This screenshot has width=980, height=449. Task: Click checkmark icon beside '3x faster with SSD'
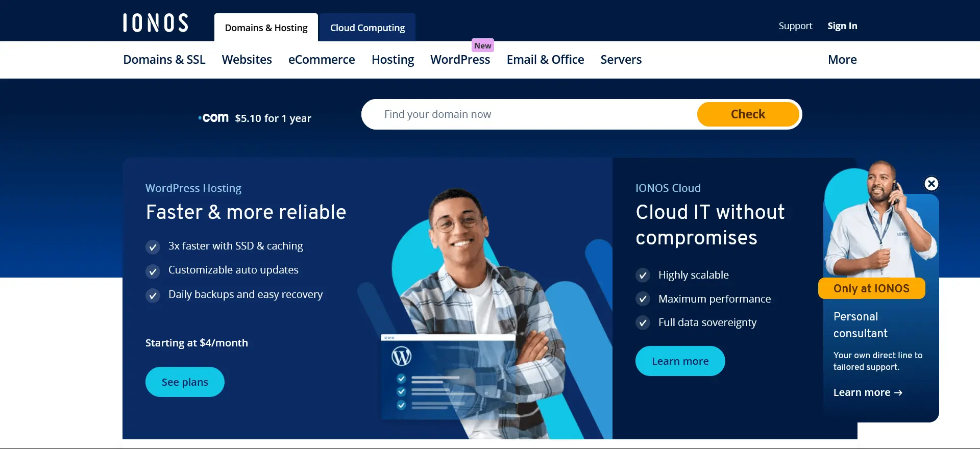click(x=153, y=247)
